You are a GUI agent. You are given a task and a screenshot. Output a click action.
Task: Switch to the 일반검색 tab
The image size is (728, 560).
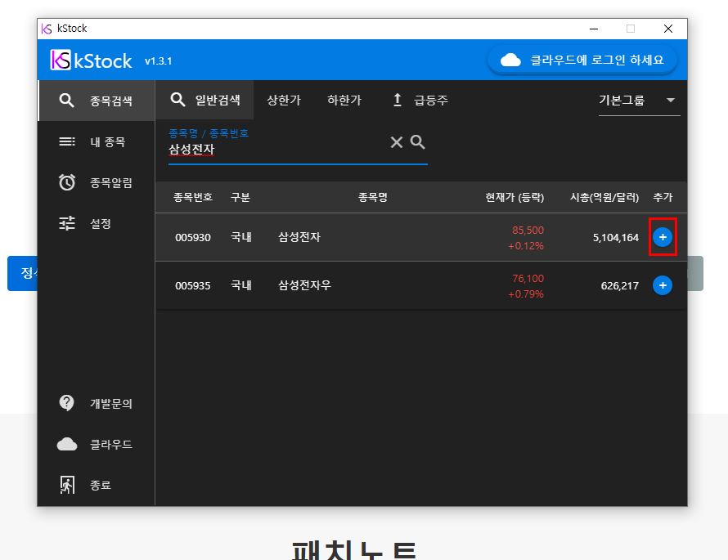point(204,100)
